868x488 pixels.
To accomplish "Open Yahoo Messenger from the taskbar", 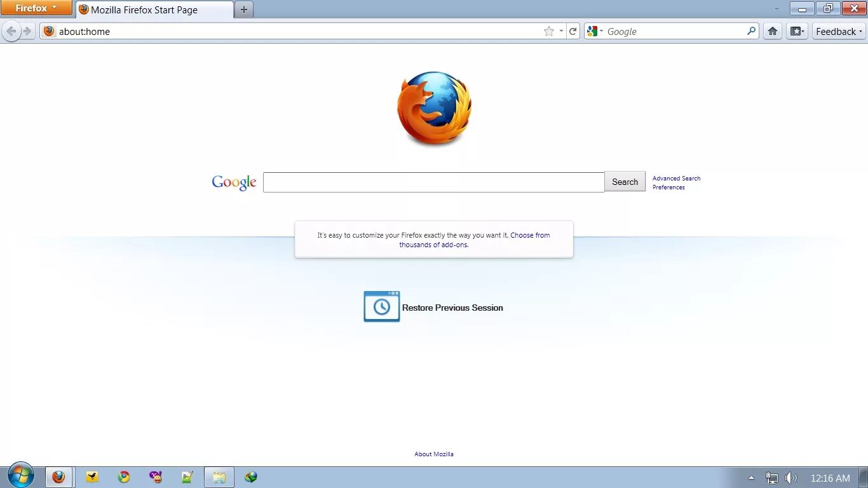I will (x=156, y=477).
